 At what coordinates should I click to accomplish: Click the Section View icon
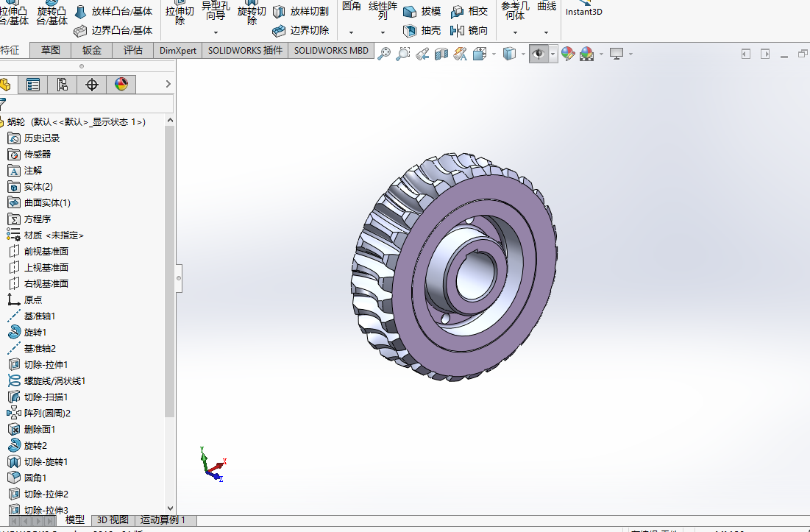(x=441, y=54)
